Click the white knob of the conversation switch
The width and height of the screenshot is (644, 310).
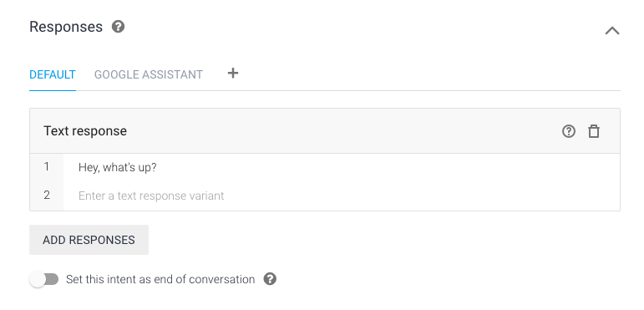pyautogui.click(x=38, y=280)
